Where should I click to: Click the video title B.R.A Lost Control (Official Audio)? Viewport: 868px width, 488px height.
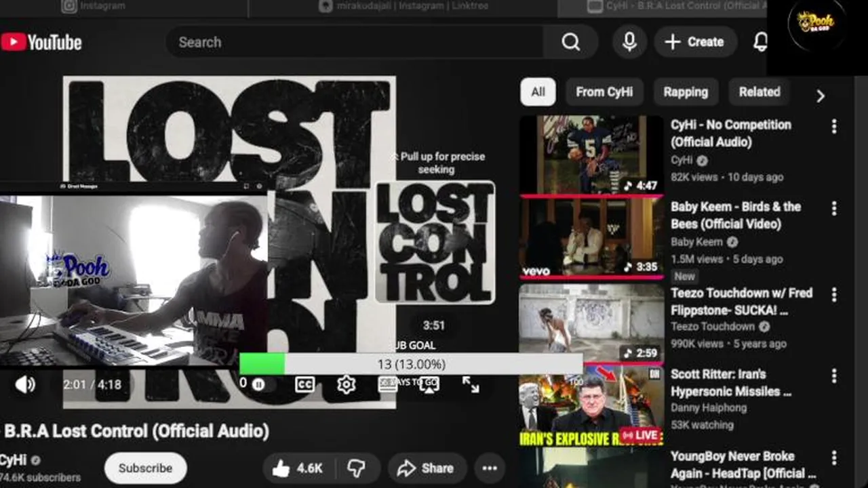pos(136,431)
